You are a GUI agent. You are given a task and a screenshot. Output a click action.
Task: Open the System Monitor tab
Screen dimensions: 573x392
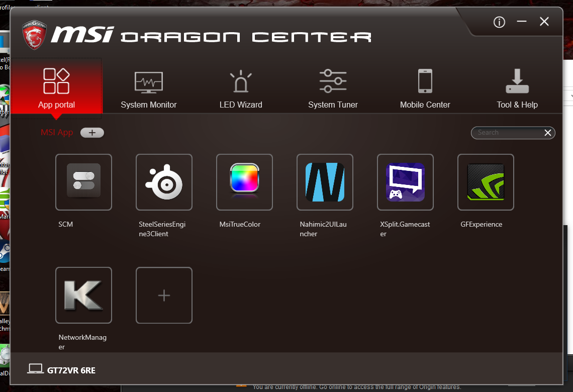pos(149,89)
